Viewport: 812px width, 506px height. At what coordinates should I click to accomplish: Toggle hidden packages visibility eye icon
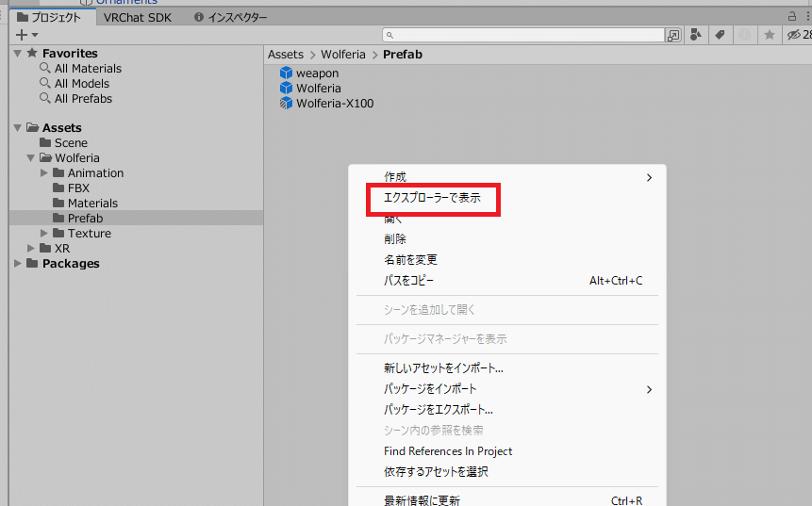(799, 35)
